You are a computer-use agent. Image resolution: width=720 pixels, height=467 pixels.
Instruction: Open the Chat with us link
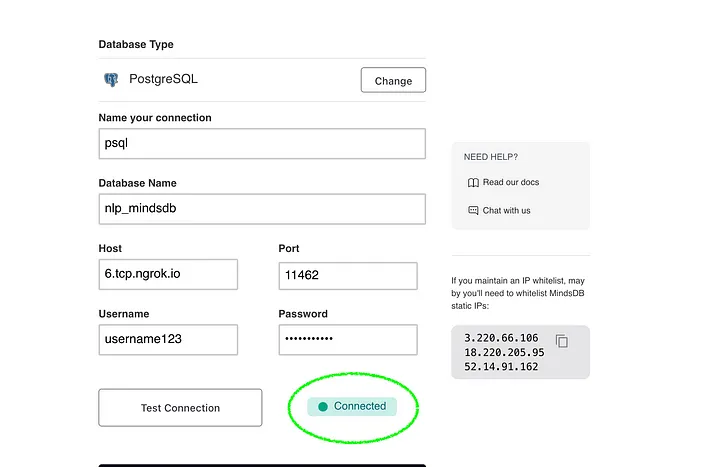[x=506, y=211]
